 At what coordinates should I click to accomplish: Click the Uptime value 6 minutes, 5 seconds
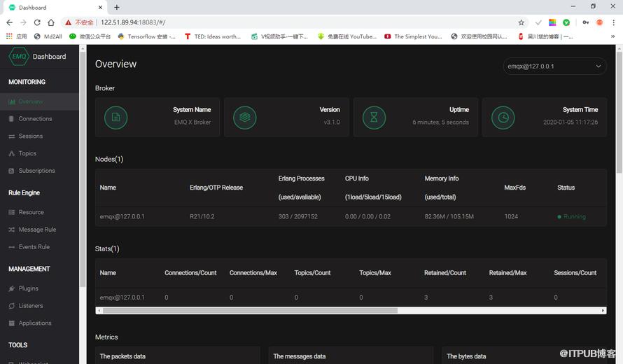(440, 122)
